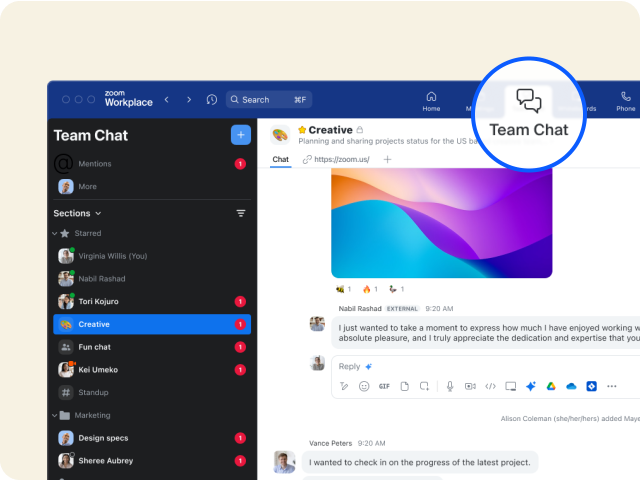Switch to the Chat tab
This screenshot has width=640, height=480.
[281, 159]
